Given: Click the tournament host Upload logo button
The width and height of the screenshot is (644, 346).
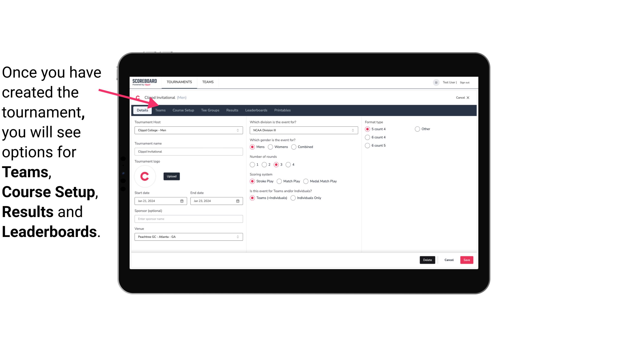Looking at the screenshot, I should point(172,176).
